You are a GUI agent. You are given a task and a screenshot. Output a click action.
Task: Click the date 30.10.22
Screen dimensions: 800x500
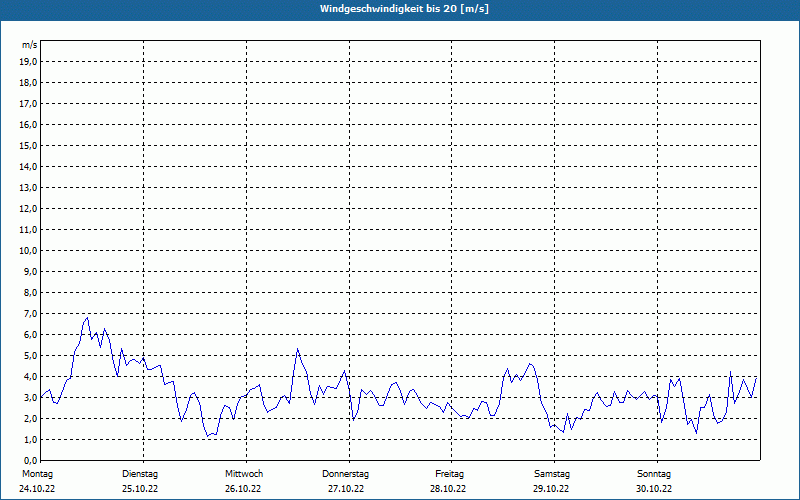click(654, 489)
